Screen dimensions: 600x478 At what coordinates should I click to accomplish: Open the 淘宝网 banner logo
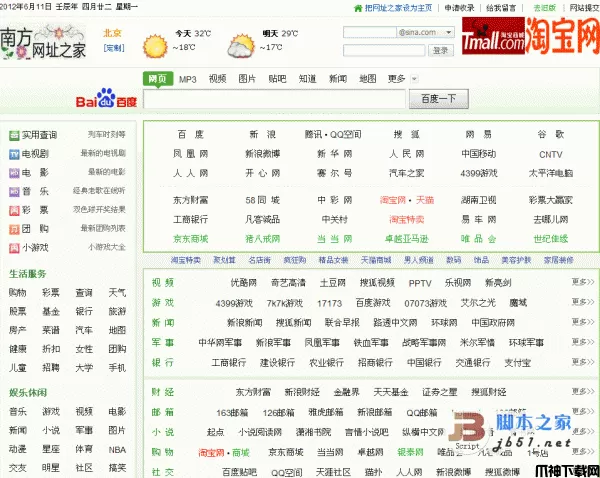562,35
